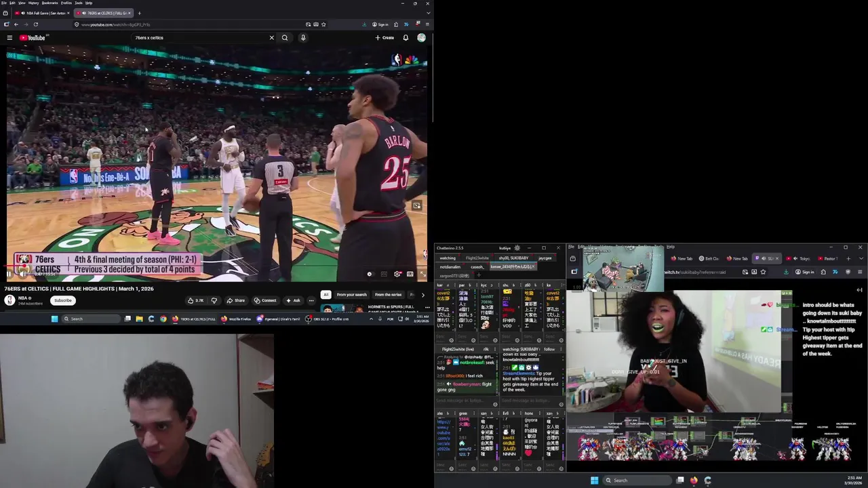Click the inner taskbar Search box
This screenshot has height=488, width=868.
[x=92, y=319]
